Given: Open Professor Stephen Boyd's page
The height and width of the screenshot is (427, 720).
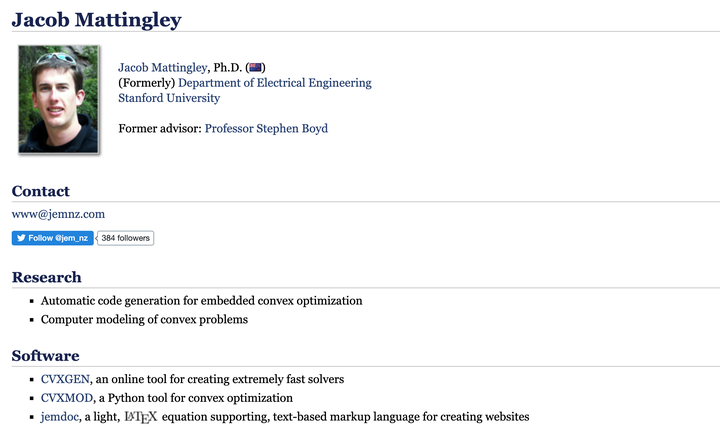Looking at the screenshot, I should coord(266,129).
